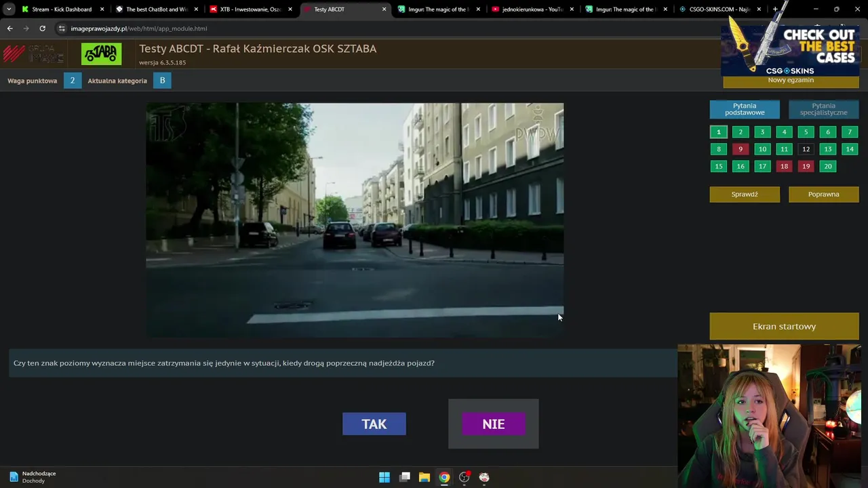This screenshot has height=488, width=868.
Task: Click the wersja 6.3.5.185 text
Action: pyautogui.click(x=162, y=62)
